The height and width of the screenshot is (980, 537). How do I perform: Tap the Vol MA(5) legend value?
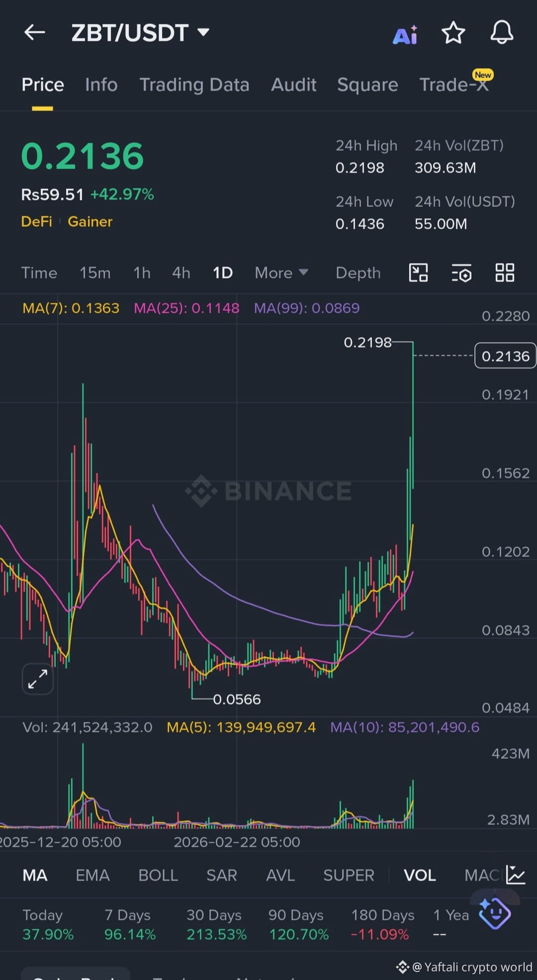(241, 727)
